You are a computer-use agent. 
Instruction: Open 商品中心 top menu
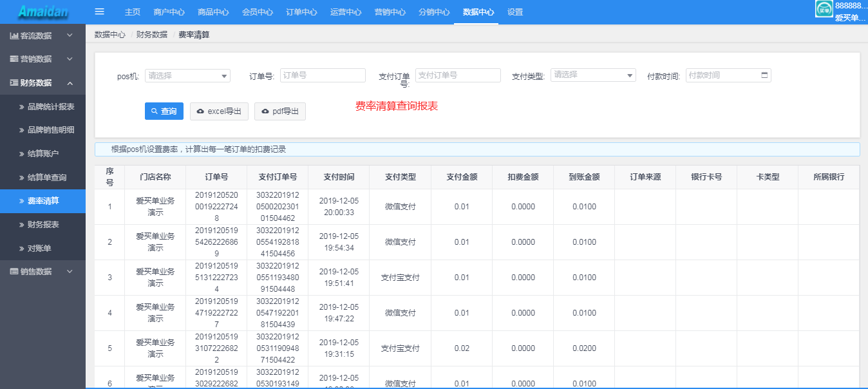pyautogui.click(x=213, y=12)
